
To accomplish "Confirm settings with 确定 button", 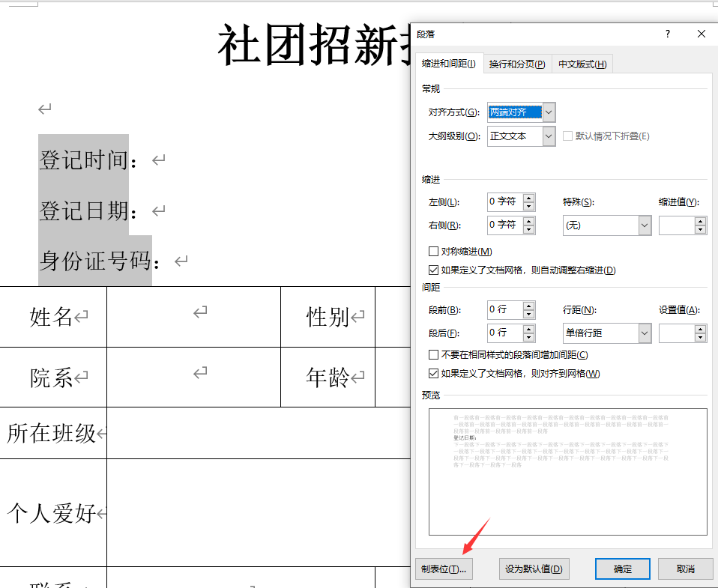I will coord(622,569).
